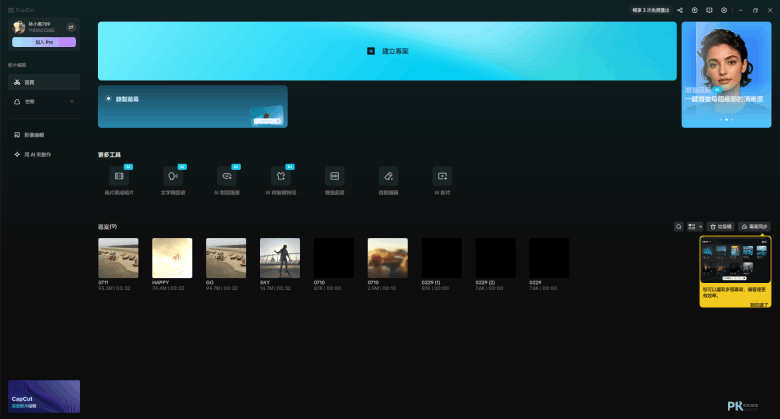Open the text-to-speech tool icon
Image resolution: width=780 pixels, height=419 pixels.
coord(173,176)
